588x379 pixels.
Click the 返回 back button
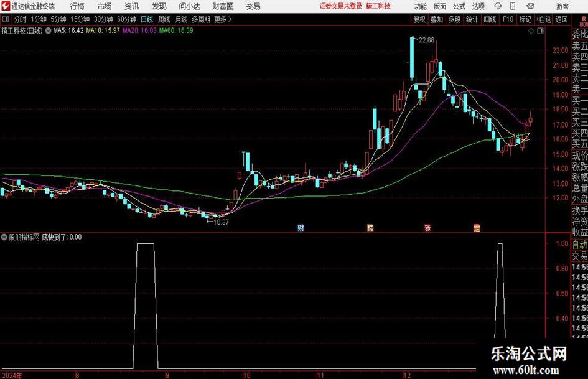[561, 19]
